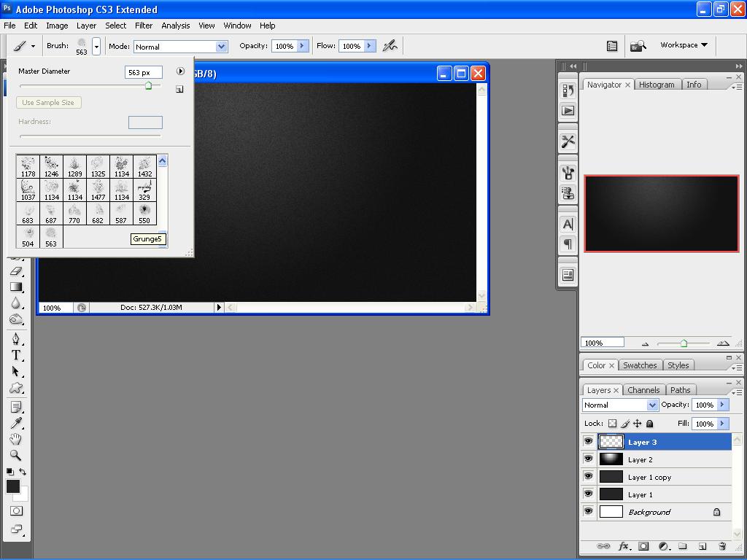Screen dimensions: 747x560
Task: Click the delete layer trash icon
Action: [x=722, y=546]
